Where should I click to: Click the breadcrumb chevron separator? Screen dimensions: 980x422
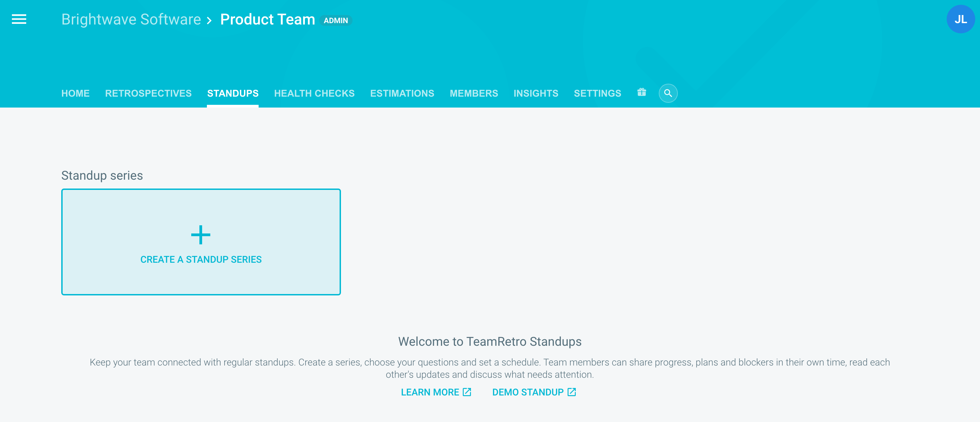(209, 20)
